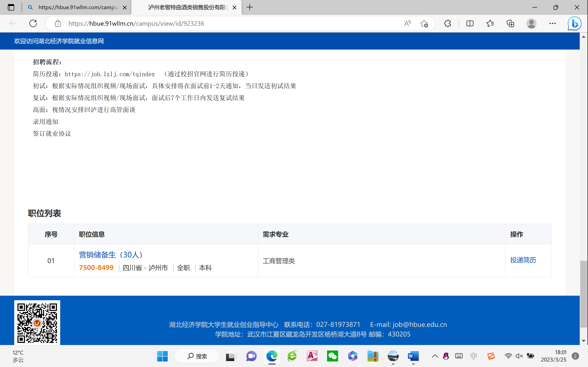Click the browser refresh icon
588x367 pixels.
[33, 23]
